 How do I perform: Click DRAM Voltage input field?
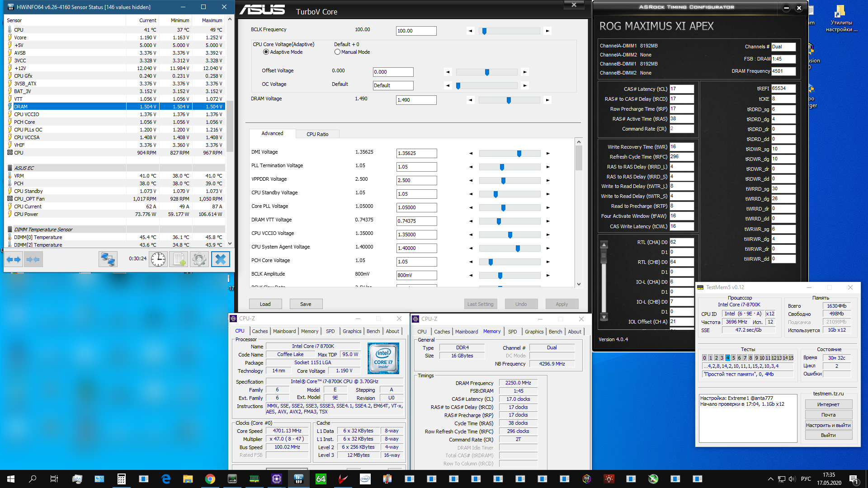416,100
